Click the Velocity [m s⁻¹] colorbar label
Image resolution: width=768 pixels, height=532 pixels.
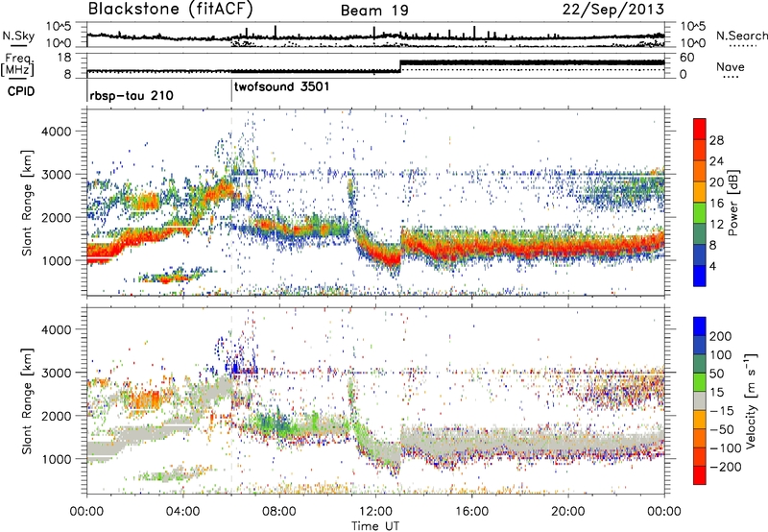751,400
